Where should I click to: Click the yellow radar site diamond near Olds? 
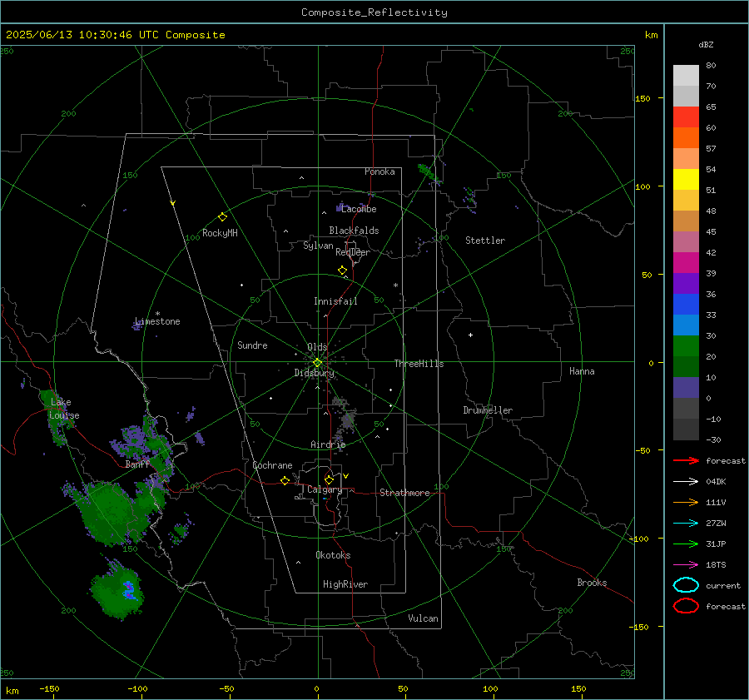(x=317, y=363)
